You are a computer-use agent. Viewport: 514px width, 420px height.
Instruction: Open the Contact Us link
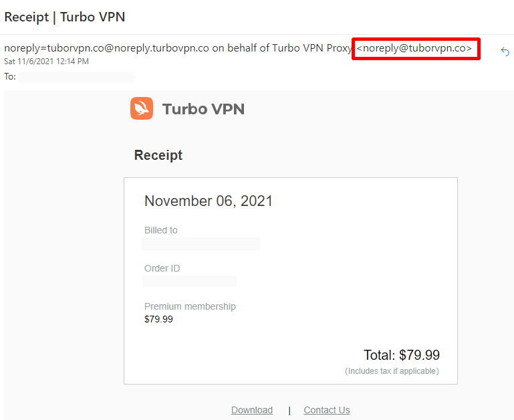click(327, 410)
